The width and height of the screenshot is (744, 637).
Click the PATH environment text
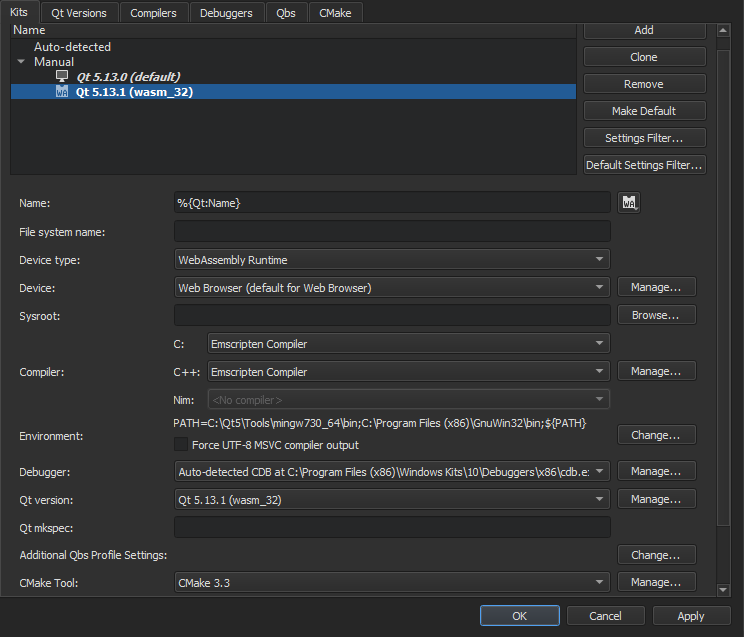click(x=380, y=423)
